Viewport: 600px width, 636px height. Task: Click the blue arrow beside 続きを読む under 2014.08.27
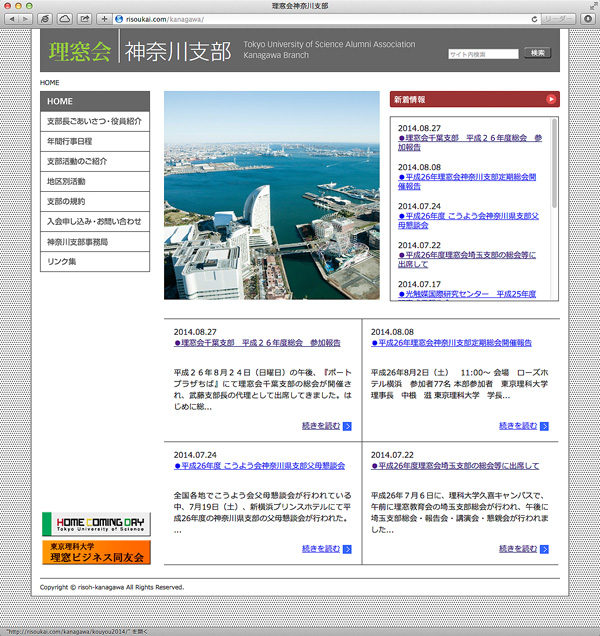click(347, 426)
